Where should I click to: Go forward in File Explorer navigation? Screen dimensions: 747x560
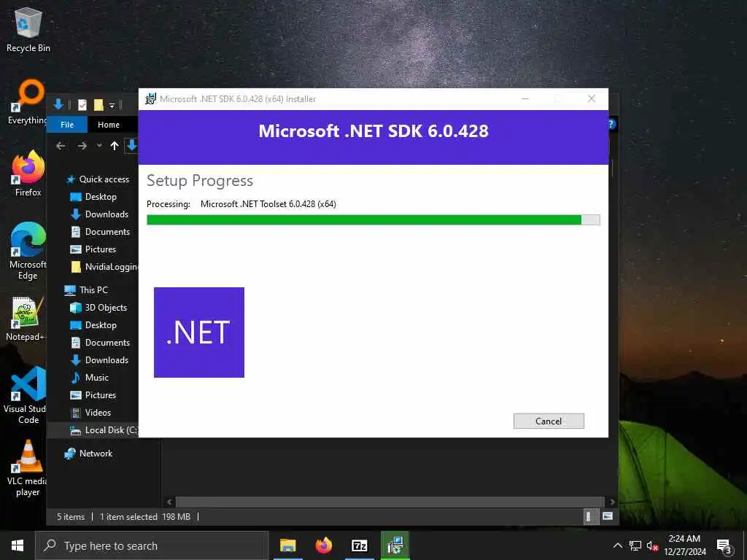point(82,146)
